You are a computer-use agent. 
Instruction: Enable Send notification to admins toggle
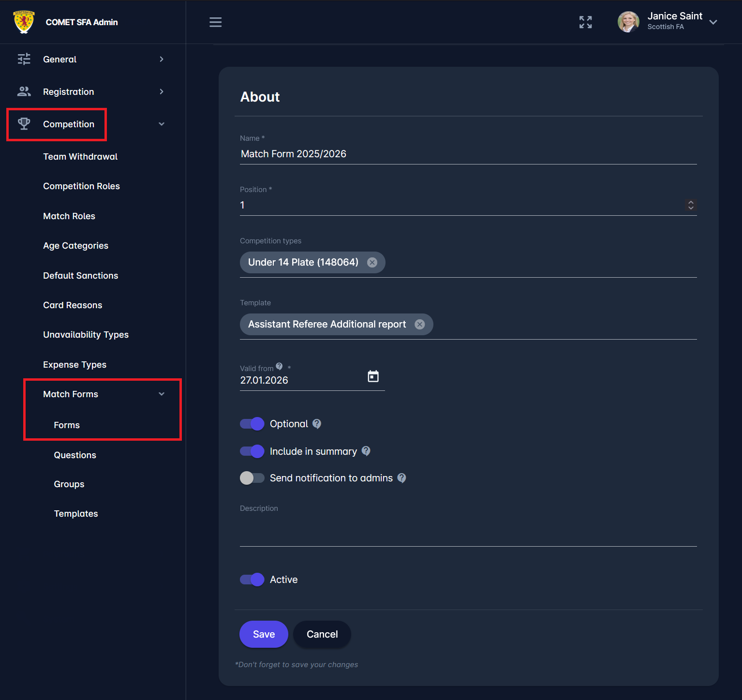coord(252,478)
